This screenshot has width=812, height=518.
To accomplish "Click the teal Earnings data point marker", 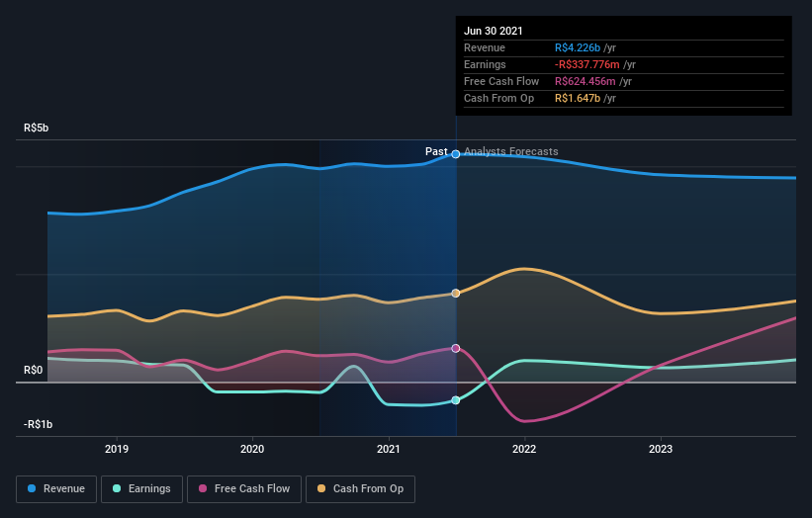I will click(x=456, y=400).
